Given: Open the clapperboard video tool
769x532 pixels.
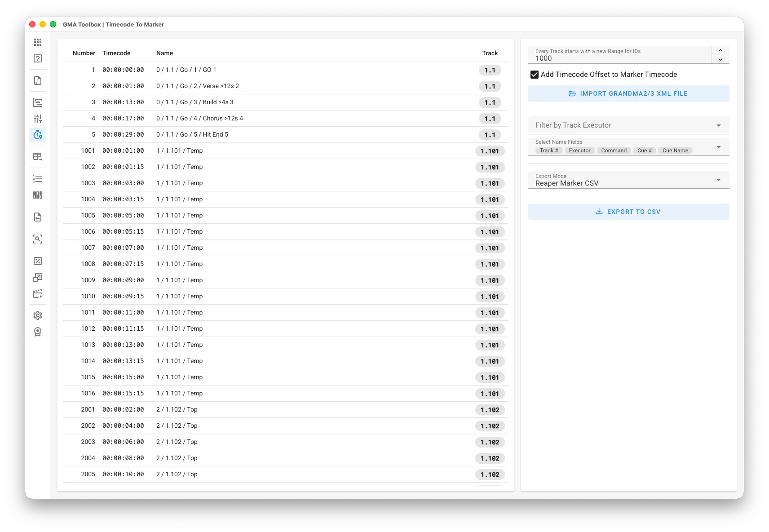Looking at the screenshot, I should point(38,293).
